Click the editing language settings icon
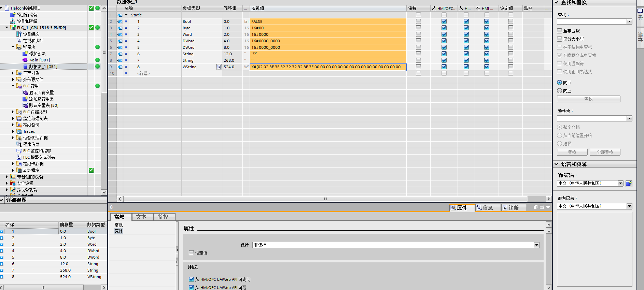Viewport: 644px width, 290px height. click(x=629, y=184)
